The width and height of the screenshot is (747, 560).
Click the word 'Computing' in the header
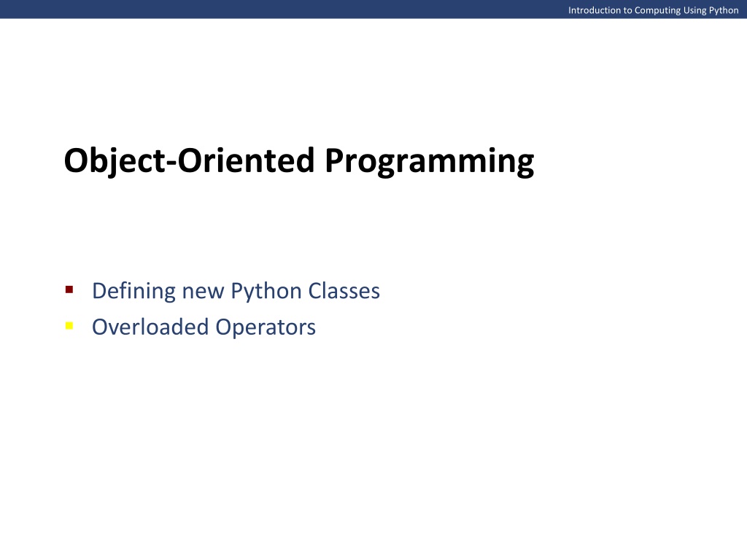(657, 11)
